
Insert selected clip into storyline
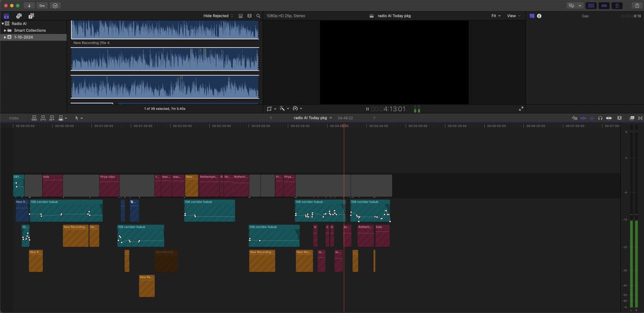pos(43,118)
